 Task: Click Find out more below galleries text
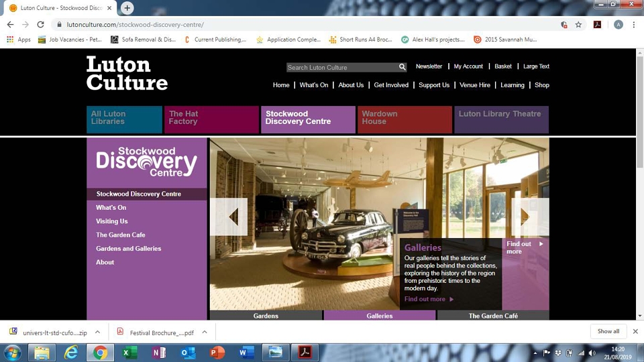point(429,299)
